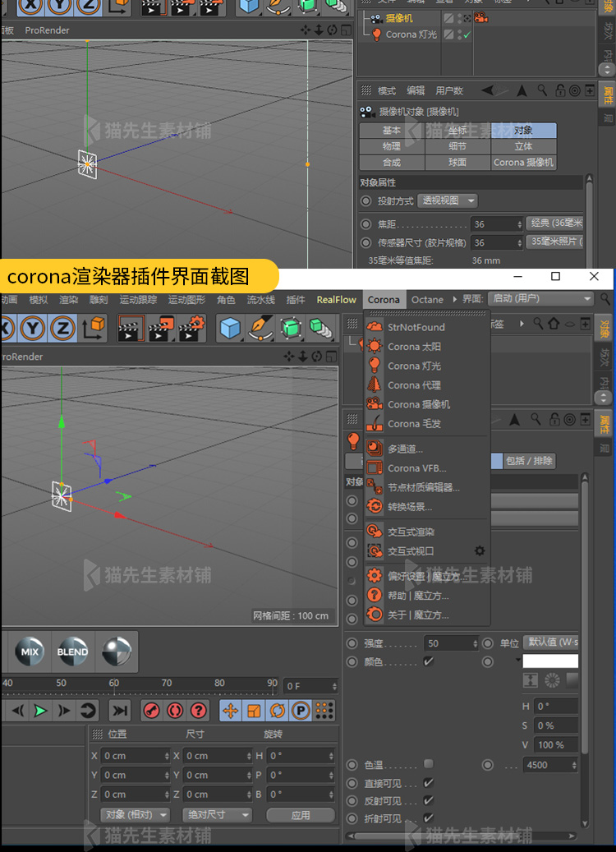Click the 0 F current frame field
Viewport: 616px width, 852px height.
(x=310, y=686)
